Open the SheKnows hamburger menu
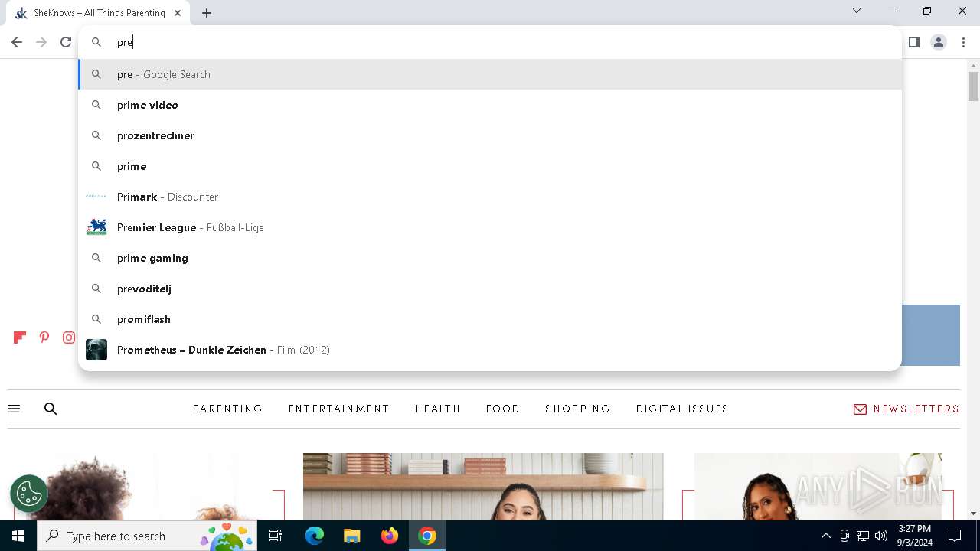This screenshot has width=980, height=551. [14, 409]
